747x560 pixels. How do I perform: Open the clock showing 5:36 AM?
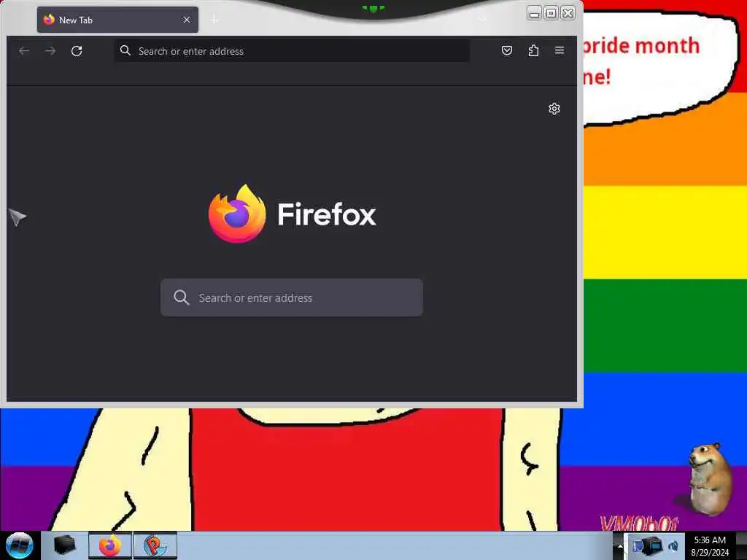pos(710,545)
